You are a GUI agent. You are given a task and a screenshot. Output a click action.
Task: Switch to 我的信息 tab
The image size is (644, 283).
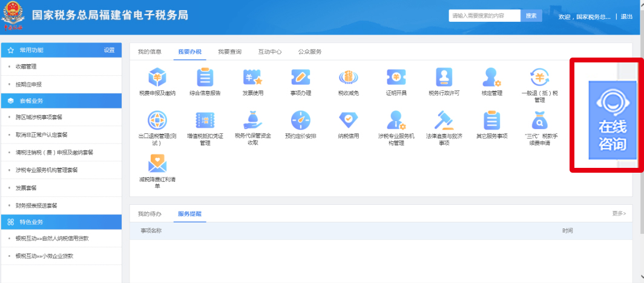pyautogui.click(x=149, y=52)
